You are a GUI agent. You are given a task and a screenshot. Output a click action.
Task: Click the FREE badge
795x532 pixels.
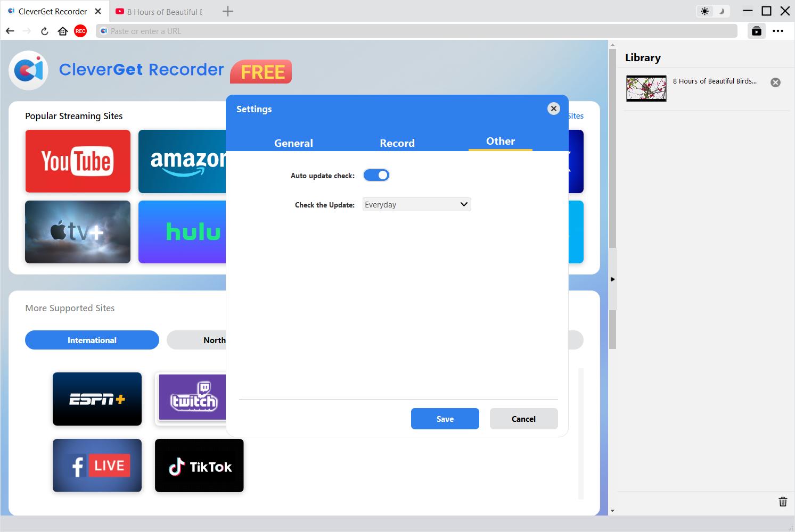(x=261, y=72)
